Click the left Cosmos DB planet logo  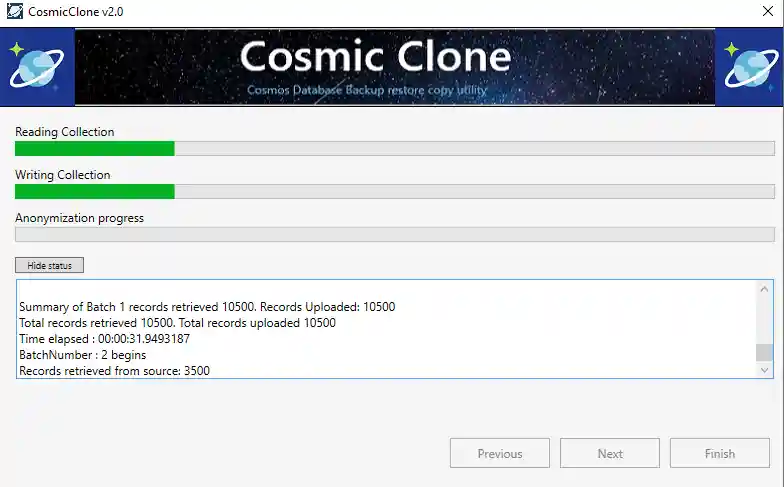[x=37, y=67]
